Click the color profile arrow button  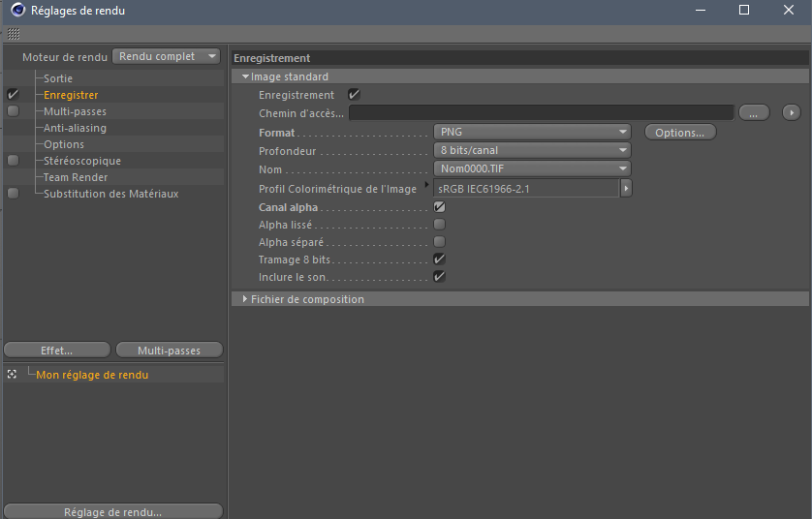pos(626,189)
